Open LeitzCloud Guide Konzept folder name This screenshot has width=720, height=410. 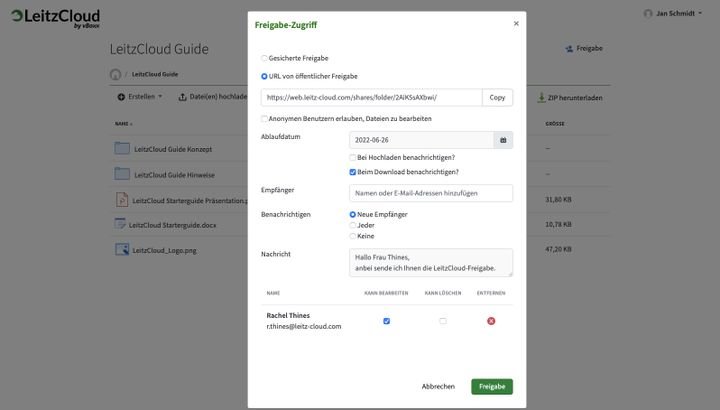pyautogui.click(x=173, y=149)
